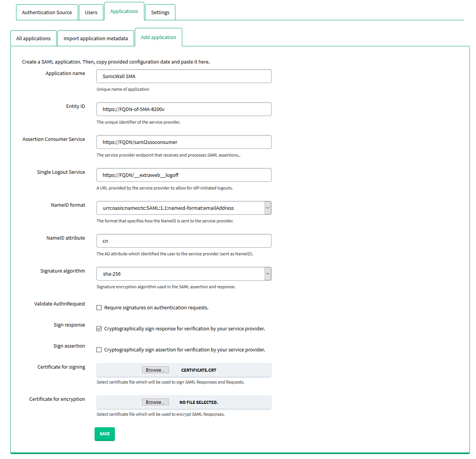Screen dimensions: 476x459
Task: Enable Require signatures on authentication requests
Action: (99, 308)
